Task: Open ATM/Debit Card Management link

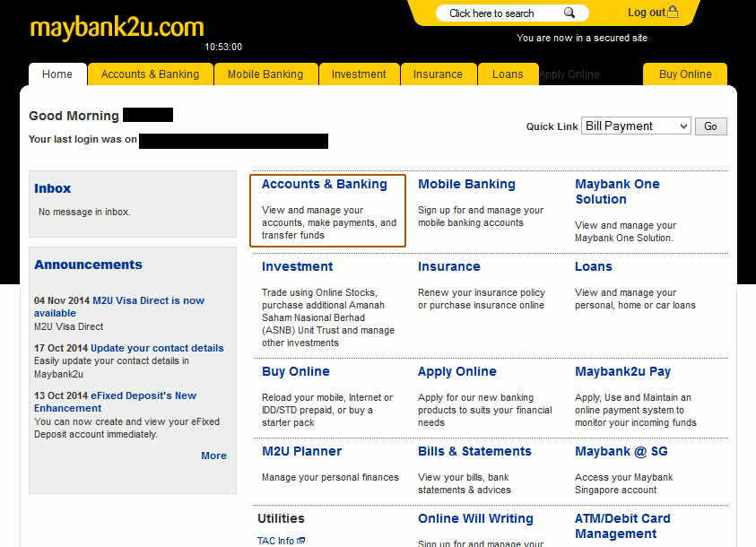Action: [x=622, y=525]
